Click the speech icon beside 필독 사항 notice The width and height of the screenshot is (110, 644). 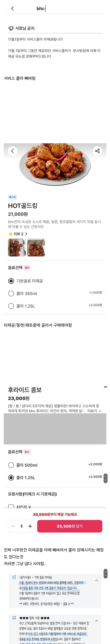[x=14, y=618]
